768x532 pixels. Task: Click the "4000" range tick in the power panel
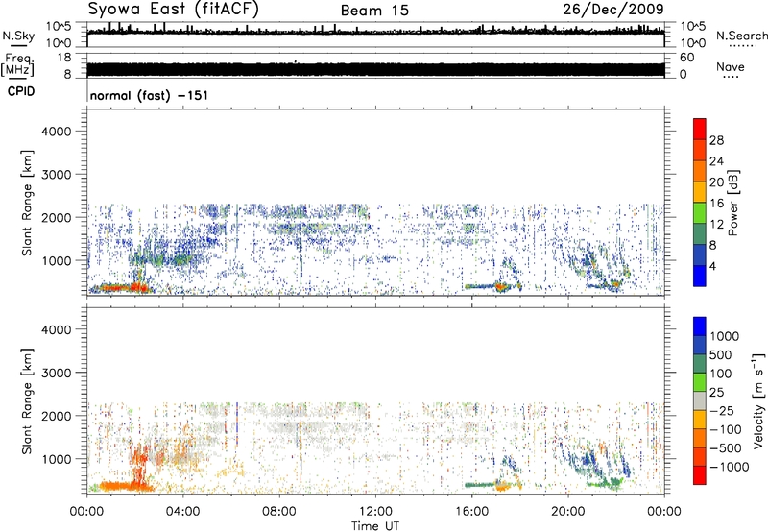pyautogui.click(x=57, y=132)
